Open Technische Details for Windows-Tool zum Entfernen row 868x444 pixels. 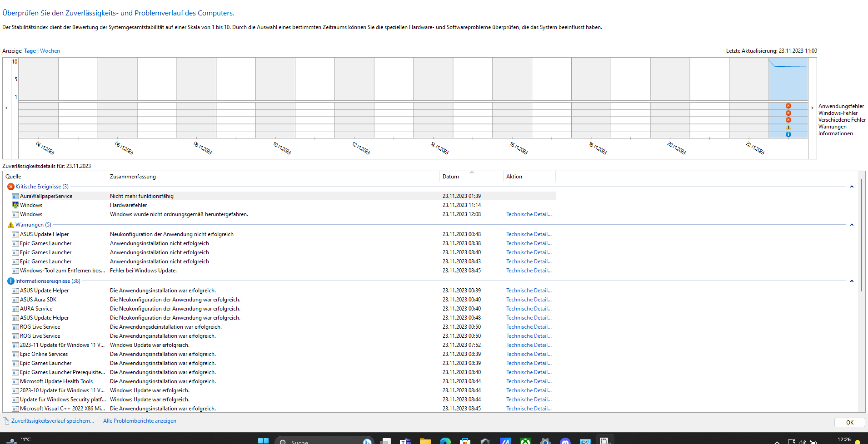(529, 271)
